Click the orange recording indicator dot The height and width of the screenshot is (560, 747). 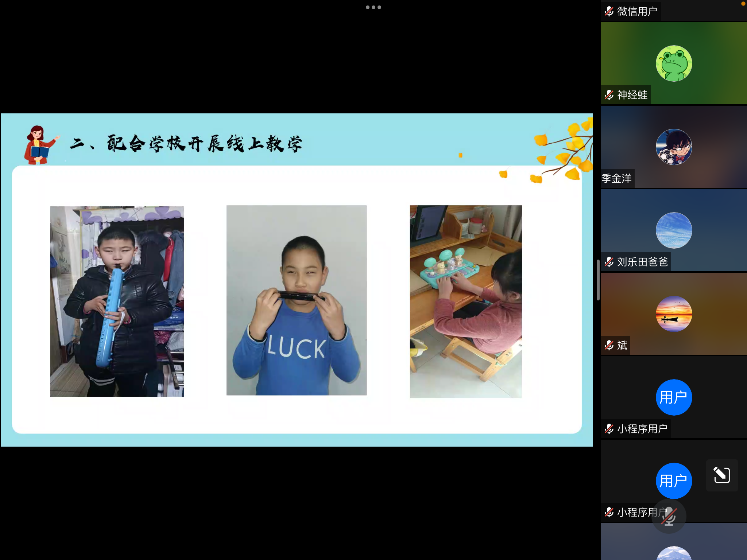pyautogui.click(x=743, y=4)
